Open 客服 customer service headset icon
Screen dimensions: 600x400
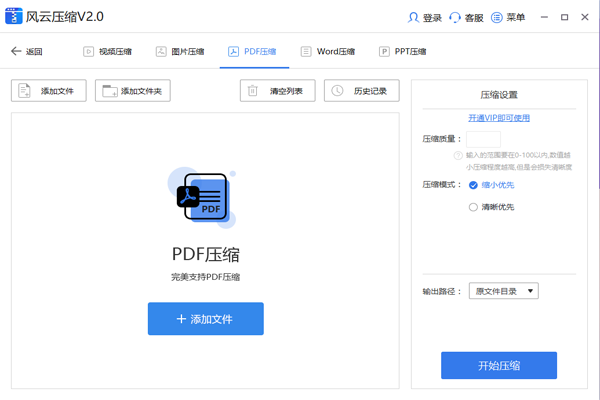[455, 18]
